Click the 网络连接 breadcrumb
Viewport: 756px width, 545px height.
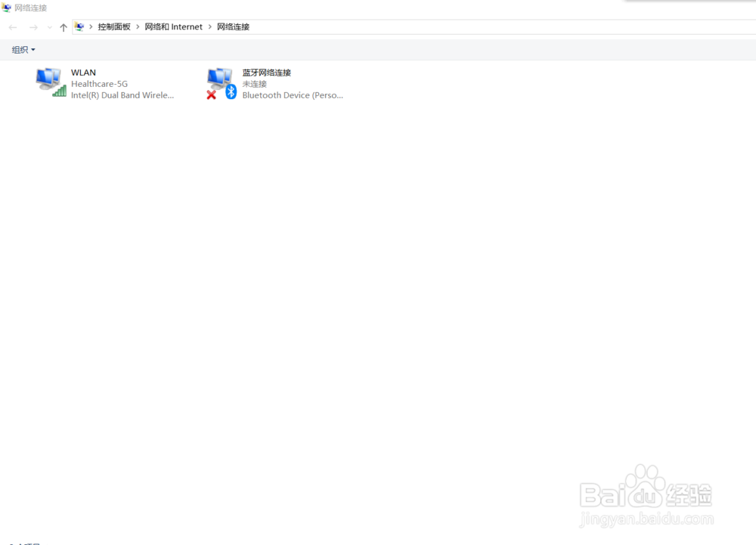click(x=234, y=27)
